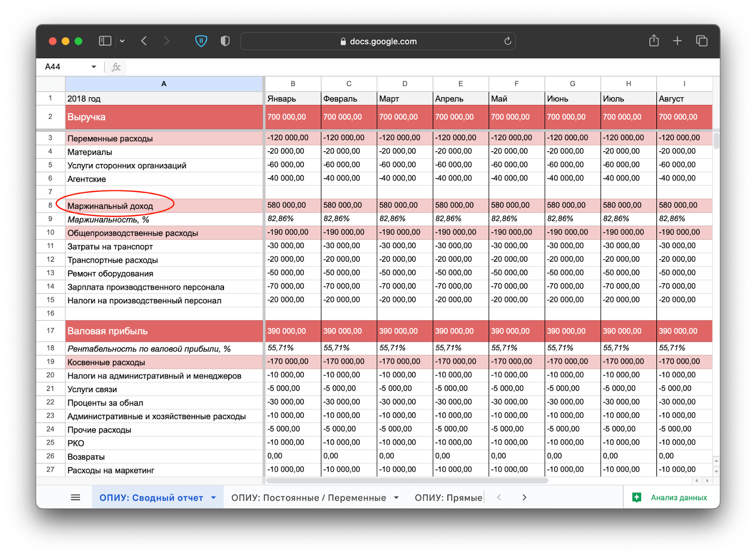Click the blue shield extension icon

(x=201, y=41)
